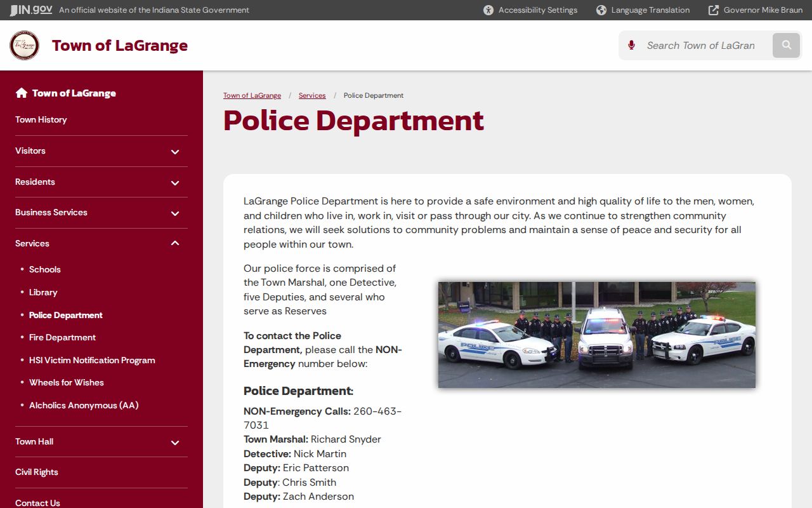Expand the Business Services chevron
The height and width of the screenshot is (508, 812).
pyautogui.click(x=175, y=213)
